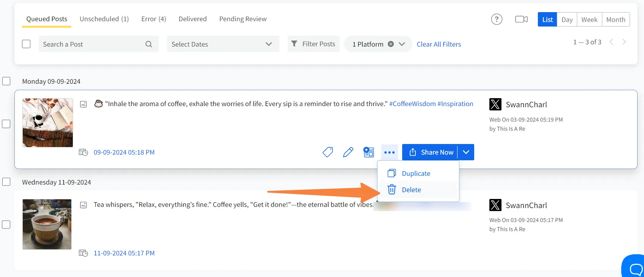Tick the select-all checkbox beside the search field
Viewport: 644px width, 277px height.
click(26, 44)
